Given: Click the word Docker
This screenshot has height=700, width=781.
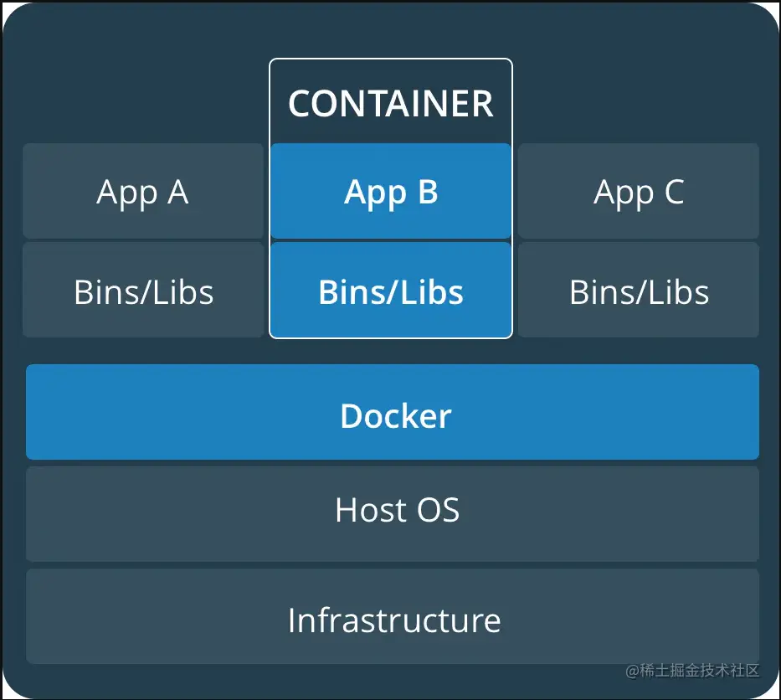Looking at the screenshot, I should click(x=396, y=416).
